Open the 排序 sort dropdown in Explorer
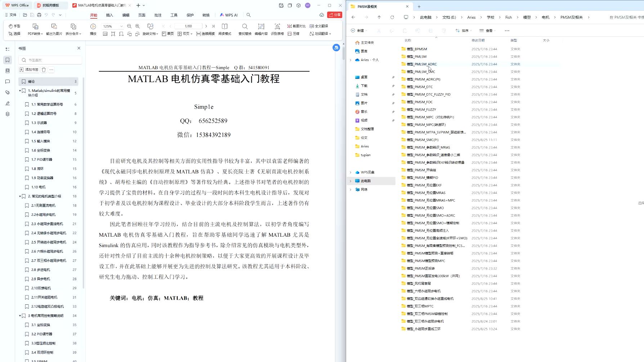The height and width of the screenshot is (362, 644). pos(464,31)
